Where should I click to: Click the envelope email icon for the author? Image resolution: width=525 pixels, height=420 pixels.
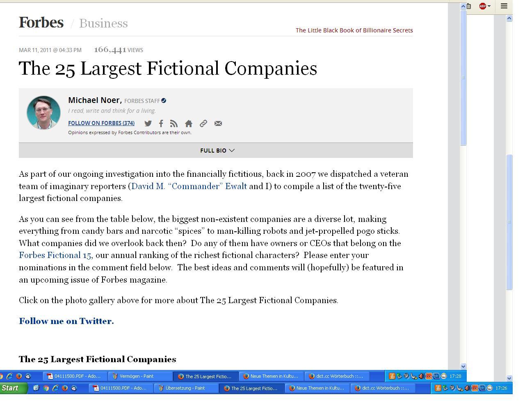click(218, 123)
